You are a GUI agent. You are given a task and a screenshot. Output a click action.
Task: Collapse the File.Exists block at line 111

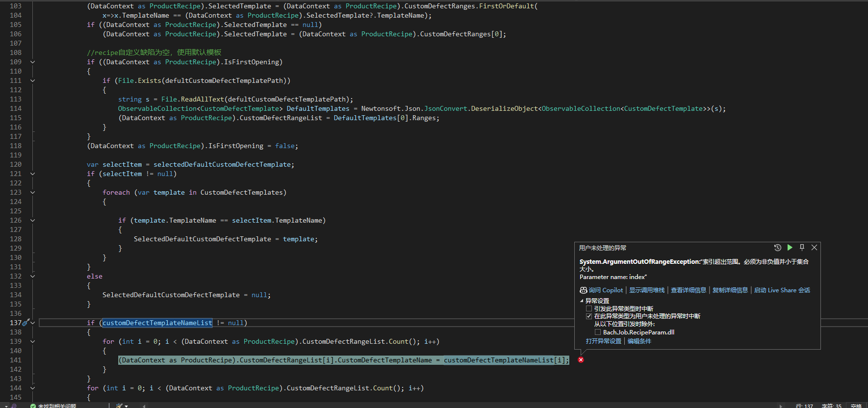coord(32,80)
